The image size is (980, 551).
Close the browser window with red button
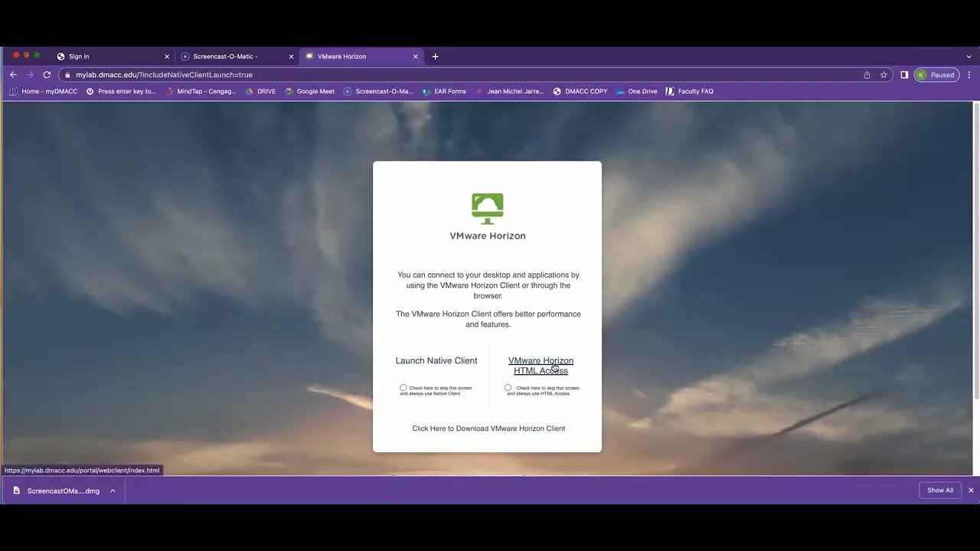click(15, 55)
